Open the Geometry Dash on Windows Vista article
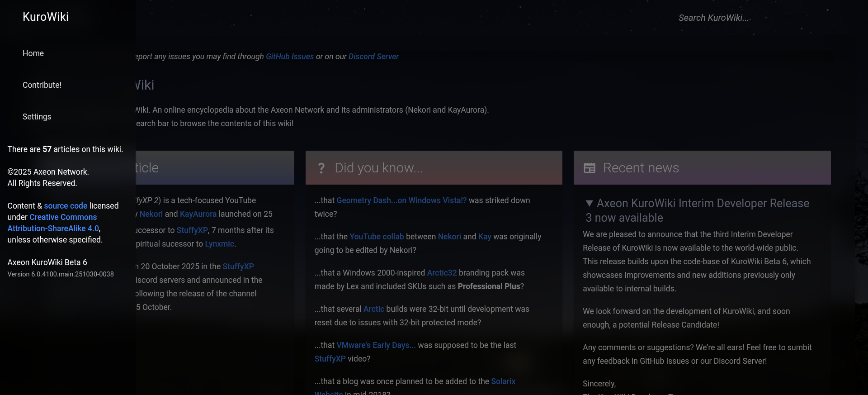This screenshot has width=868, height=395. [401, 200]
